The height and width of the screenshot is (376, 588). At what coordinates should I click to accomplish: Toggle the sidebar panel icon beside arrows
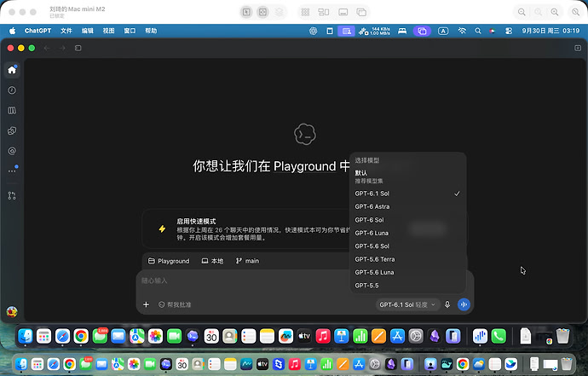pos(78,48)
